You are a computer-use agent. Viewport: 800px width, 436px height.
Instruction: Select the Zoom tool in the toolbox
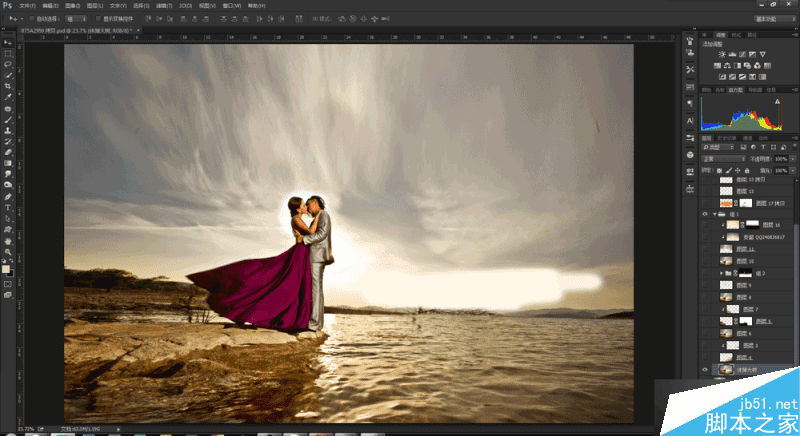click(x=8, y=251)
